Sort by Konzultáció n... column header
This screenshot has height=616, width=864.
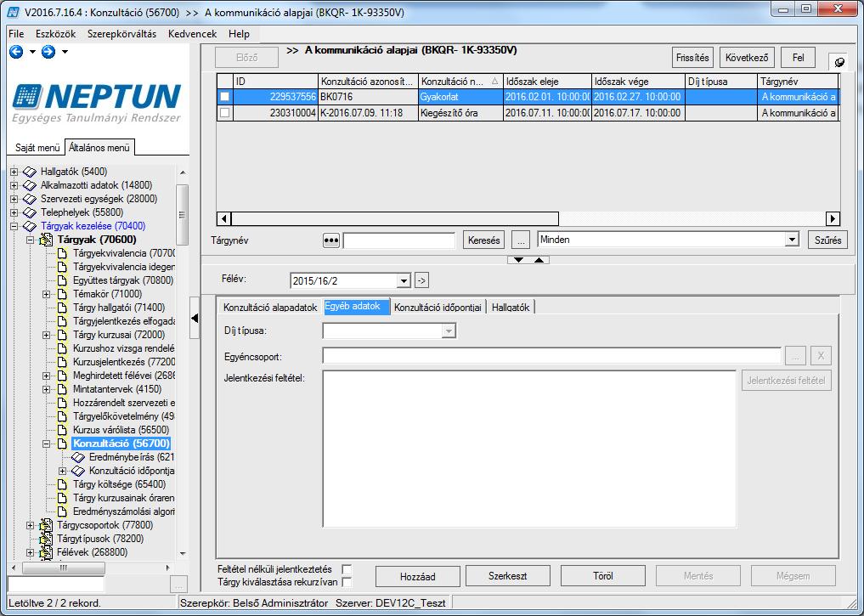click(460, 82)
